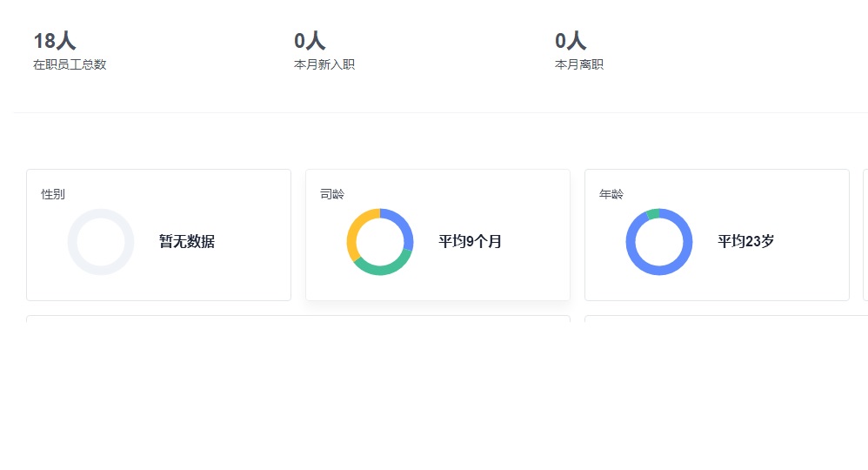868x470 pixels.
Task: Click the 司龄 card title
Action: pyautogui.click(x=332, y=194)
